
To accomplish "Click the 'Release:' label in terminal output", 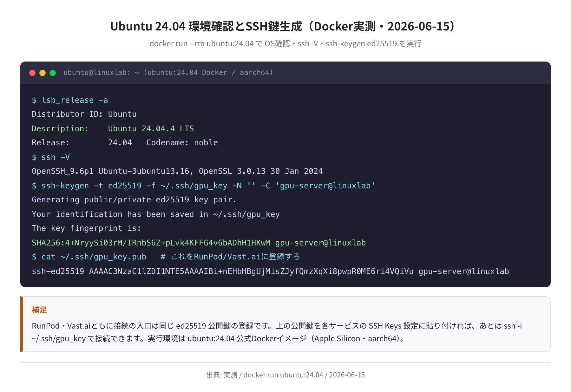I will coord(50,143).
